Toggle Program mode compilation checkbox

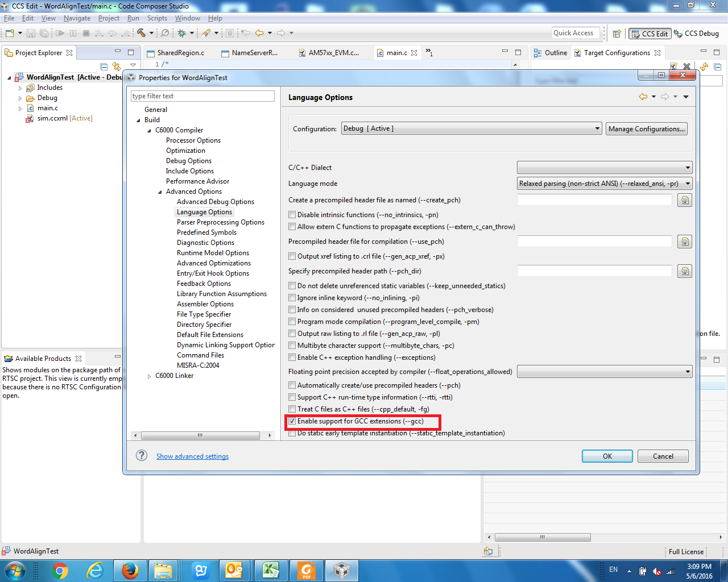(x=292, y=322)
